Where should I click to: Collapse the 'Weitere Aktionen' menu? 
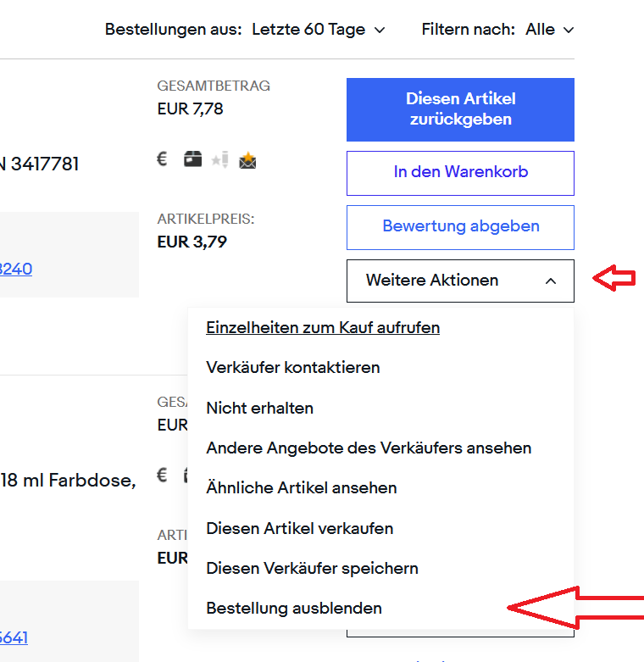[x=460, y=281]
